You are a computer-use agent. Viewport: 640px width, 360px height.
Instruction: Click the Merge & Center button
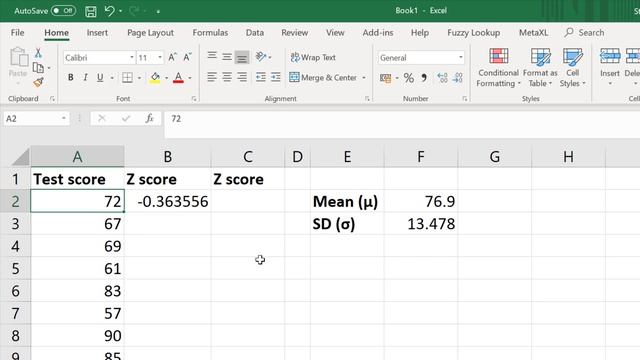(x=323, y=78)
